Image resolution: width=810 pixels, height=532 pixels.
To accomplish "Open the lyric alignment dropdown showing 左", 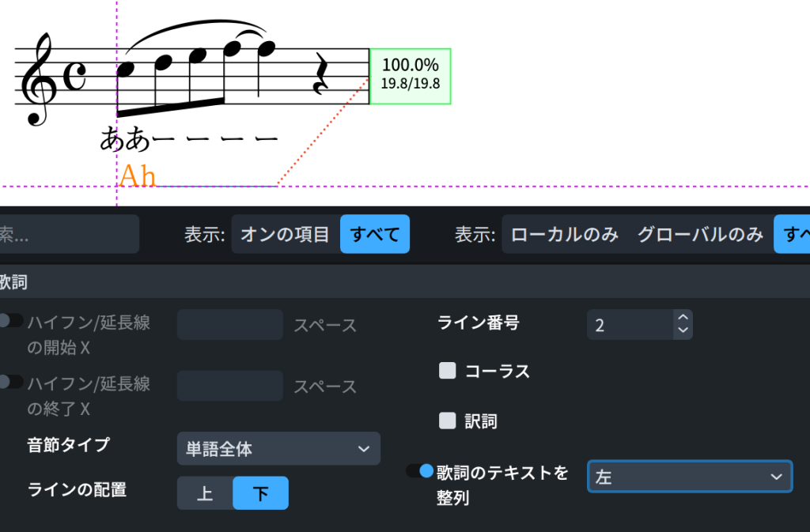I will coord(689,477).
